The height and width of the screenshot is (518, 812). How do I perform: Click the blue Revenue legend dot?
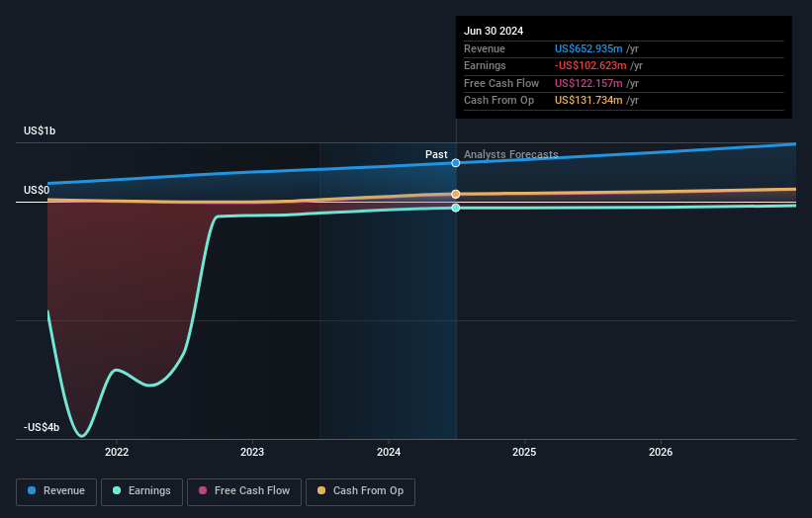pyautogui.click(x=32, y=490)
